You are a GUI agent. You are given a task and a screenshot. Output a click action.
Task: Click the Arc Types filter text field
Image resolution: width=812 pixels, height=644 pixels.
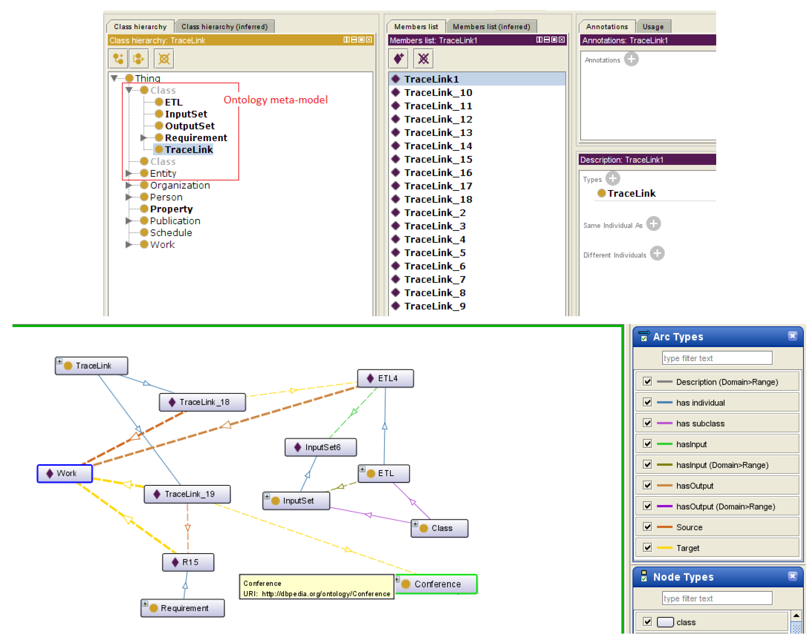coord(717,358)
